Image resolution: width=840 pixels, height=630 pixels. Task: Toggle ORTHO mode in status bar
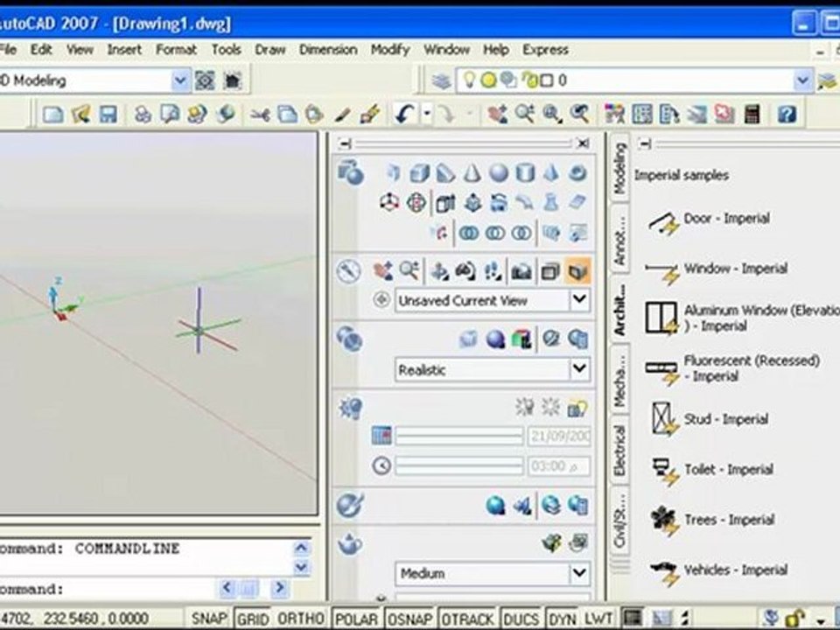(300, 619)
